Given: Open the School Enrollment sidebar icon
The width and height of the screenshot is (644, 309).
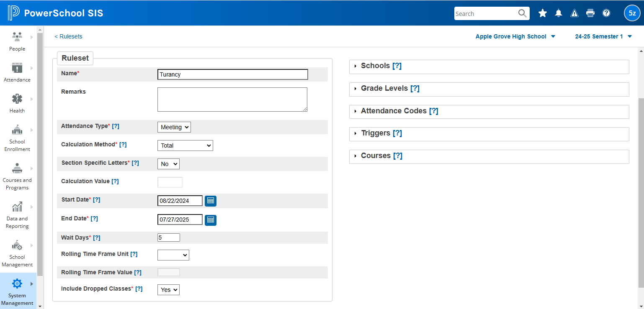Looking at the screenshot, I should [x=17, y=130].
